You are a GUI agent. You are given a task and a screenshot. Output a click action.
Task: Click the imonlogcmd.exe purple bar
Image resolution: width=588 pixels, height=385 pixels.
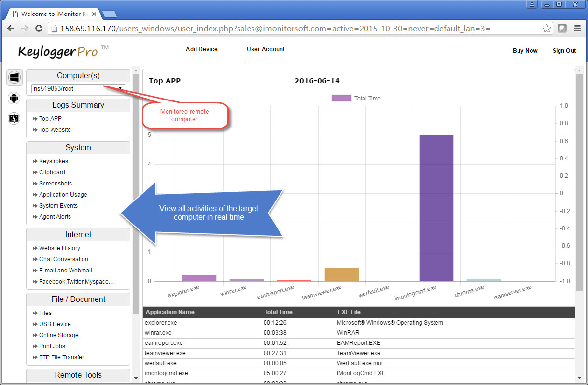(436, 208)
